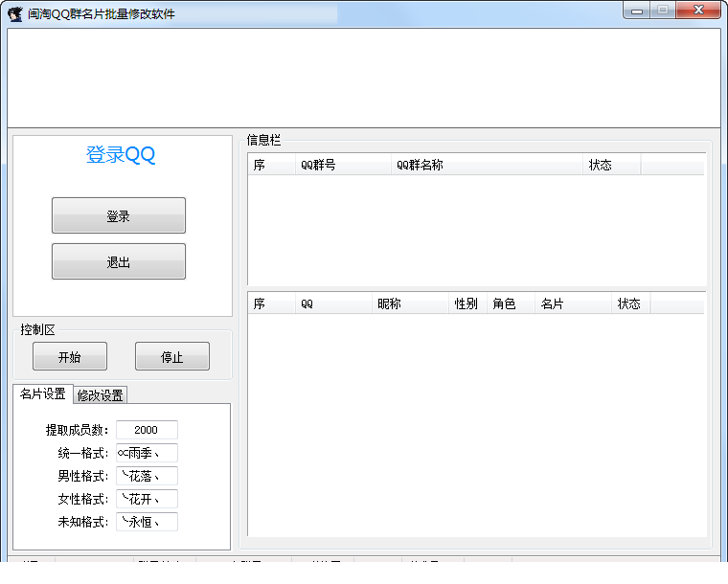Click the 登录 button
The height and width of the screenshot is (584, 728).
(119, 215)
